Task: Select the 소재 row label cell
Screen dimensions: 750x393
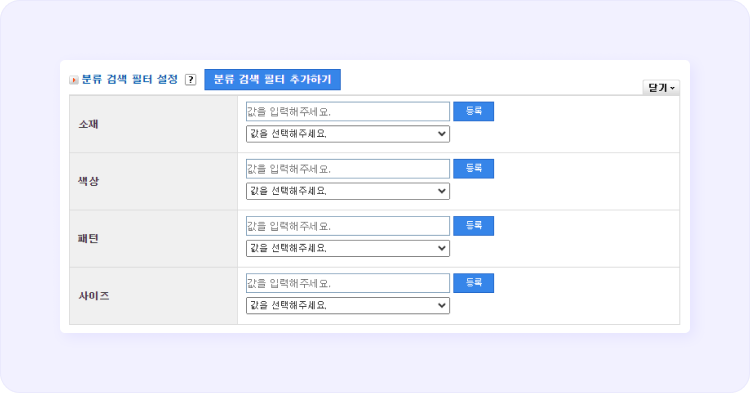Action: click(x=154, y=124)
